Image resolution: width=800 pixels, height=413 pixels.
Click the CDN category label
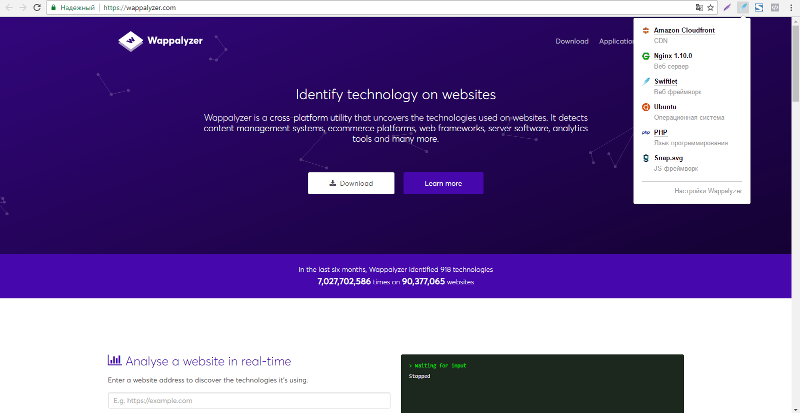click(x=661, y=41)
